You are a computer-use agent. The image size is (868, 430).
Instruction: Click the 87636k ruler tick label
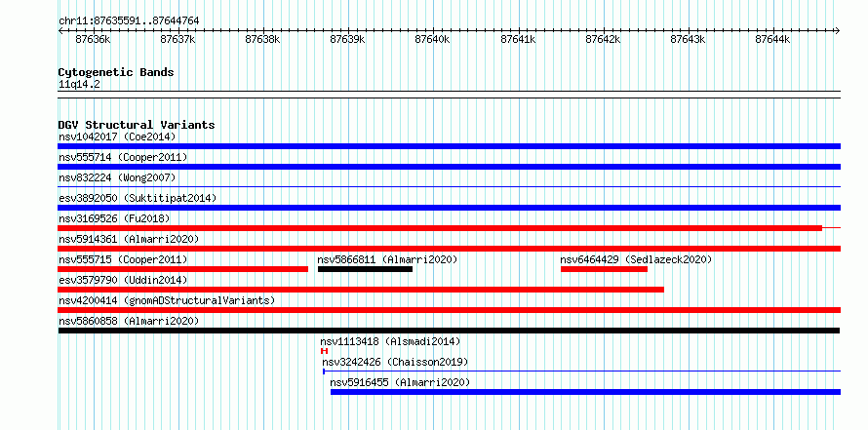pyautogui.click(x=93, y=39)
